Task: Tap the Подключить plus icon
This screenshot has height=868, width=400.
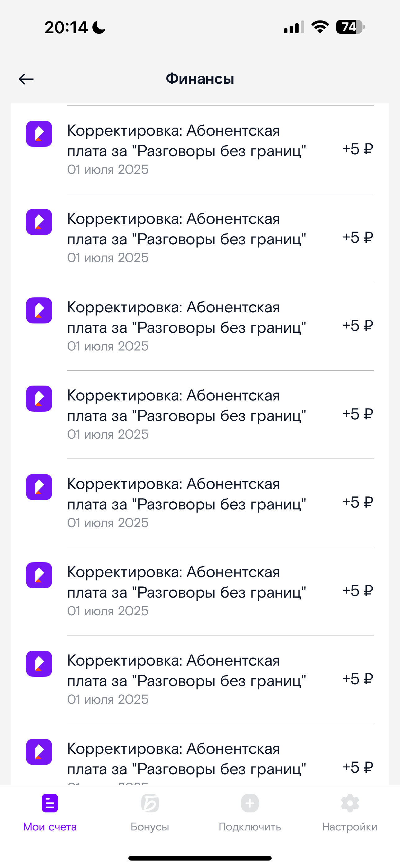Action: (x=250, y=803)
